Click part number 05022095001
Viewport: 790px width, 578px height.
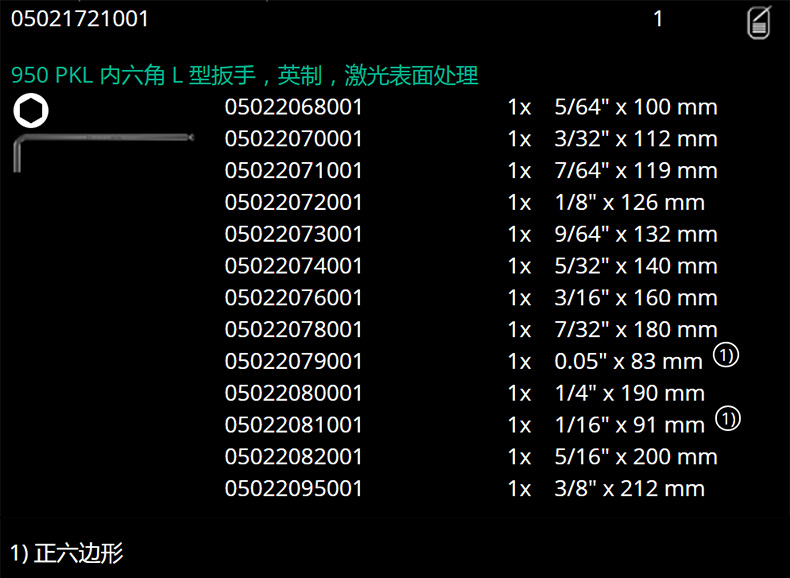tap(293, 489)
